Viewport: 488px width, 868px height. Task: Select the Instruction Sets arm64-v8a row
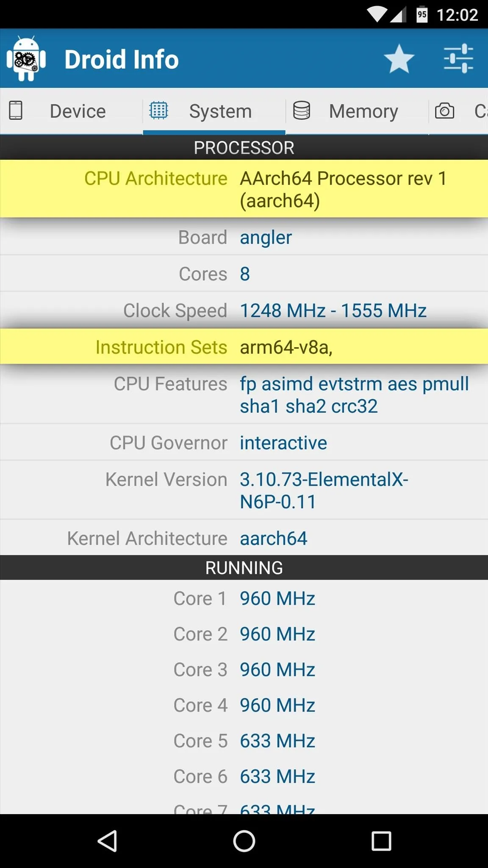coord(244,347)
